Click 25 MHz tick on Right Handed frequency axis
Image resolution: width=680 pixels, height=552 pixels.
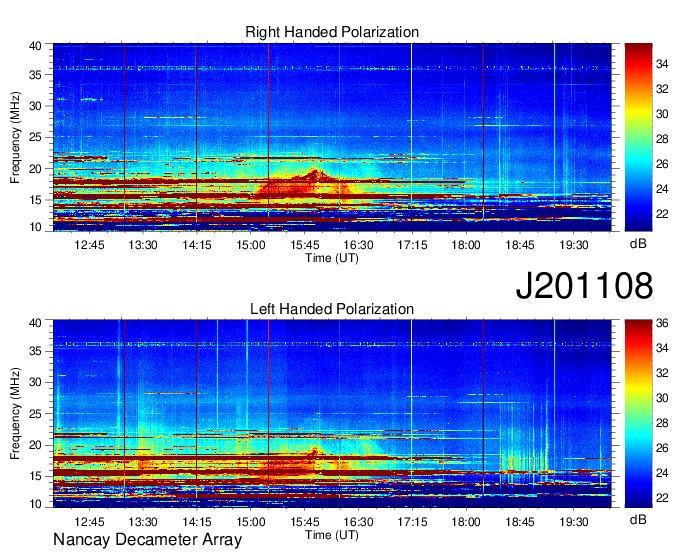coord(35,137)
